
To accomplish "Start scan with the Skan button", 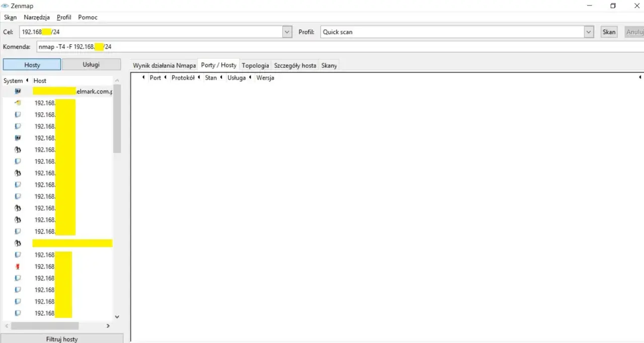I will click(609, 32).
